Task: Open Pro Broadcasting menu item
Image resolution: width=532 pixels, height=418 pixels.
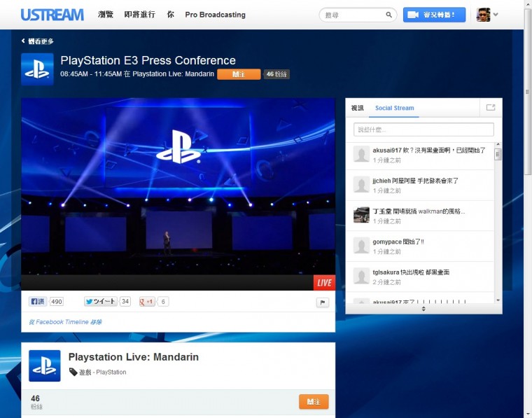Action: point(215,15)
